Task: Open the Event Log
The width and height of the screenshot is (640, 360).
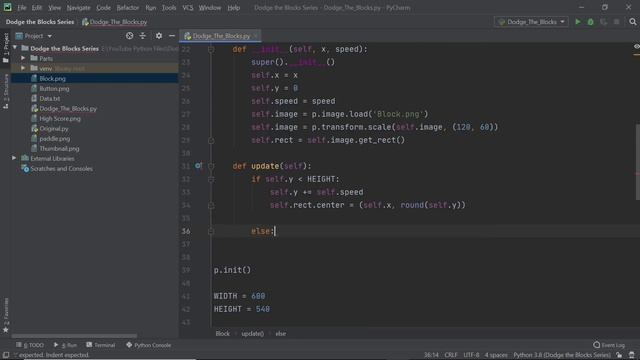Action: (609, 345)
